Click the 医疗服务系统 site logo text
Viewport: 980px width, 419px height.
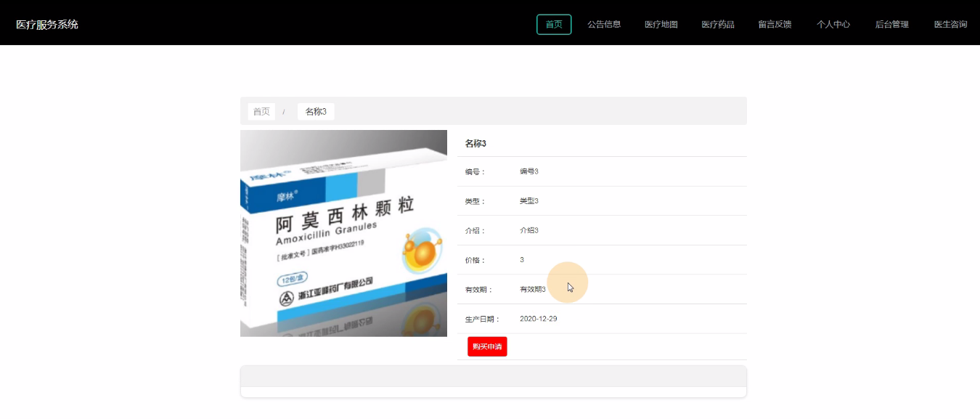coord(47,25)
